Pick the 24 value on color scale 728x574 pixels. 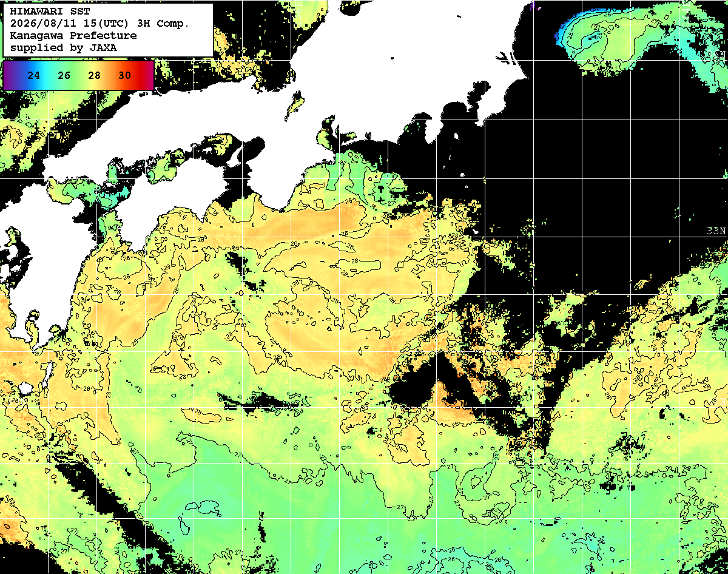point(35,75)
